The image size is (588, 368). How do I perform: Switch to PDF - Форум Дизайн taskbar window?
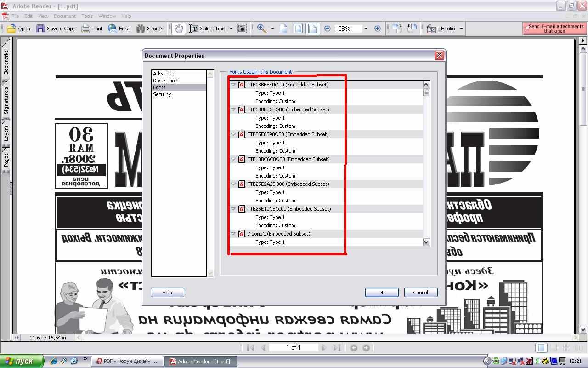click(x=127, y=362)
